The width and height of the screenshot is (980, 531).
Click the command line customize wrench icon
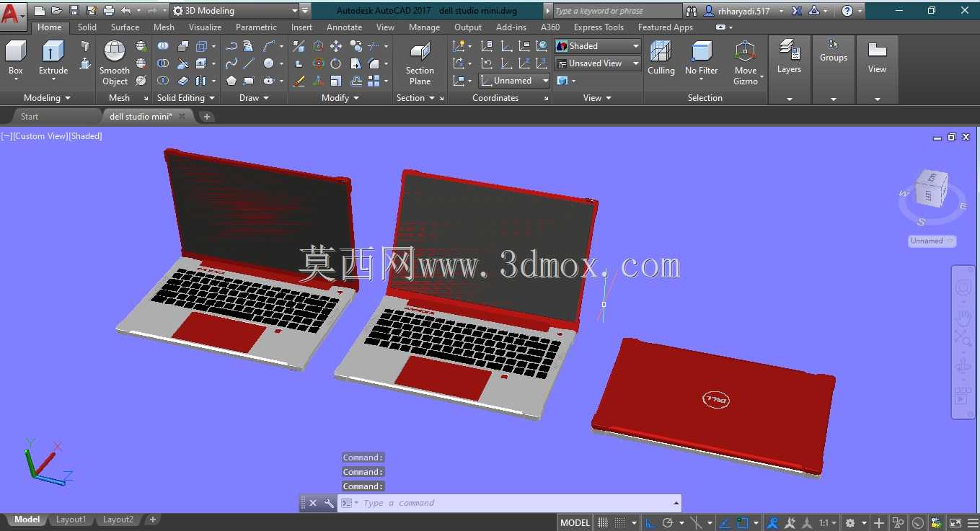click(x=329, y=503)
